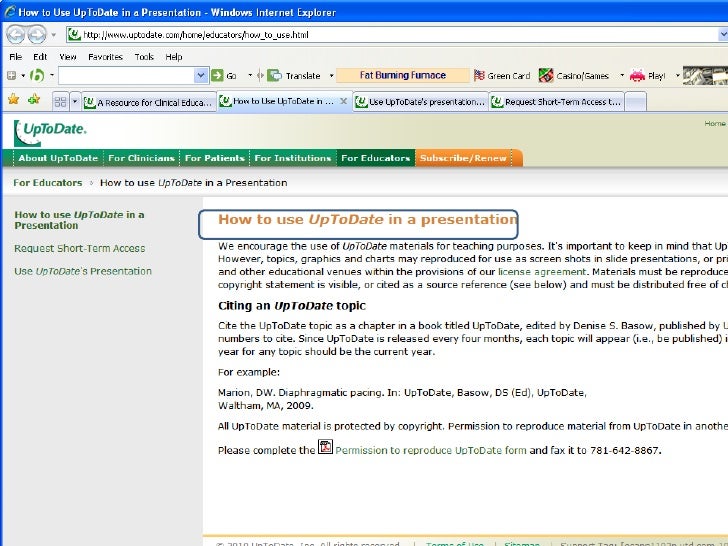Expand the address bar history dropdown
728x546 pixels.
723,35
